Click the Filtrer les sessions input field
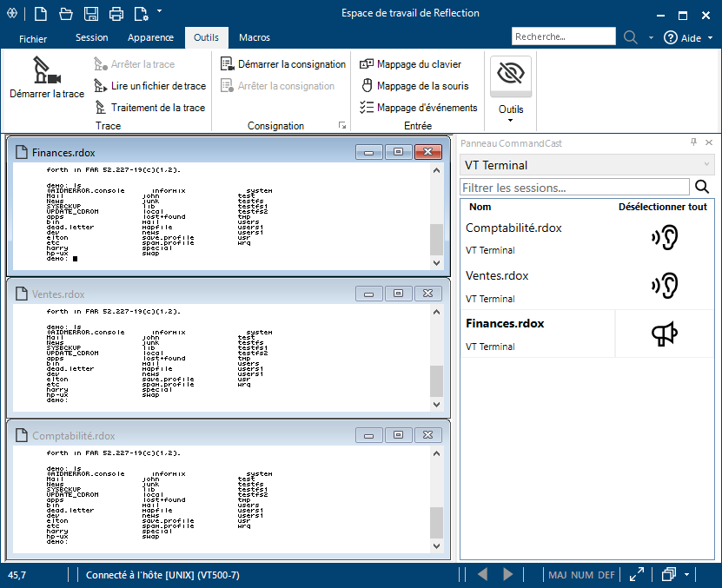This screenshot has width=722, height=588. pyautogui.click(x=575, y=187)
